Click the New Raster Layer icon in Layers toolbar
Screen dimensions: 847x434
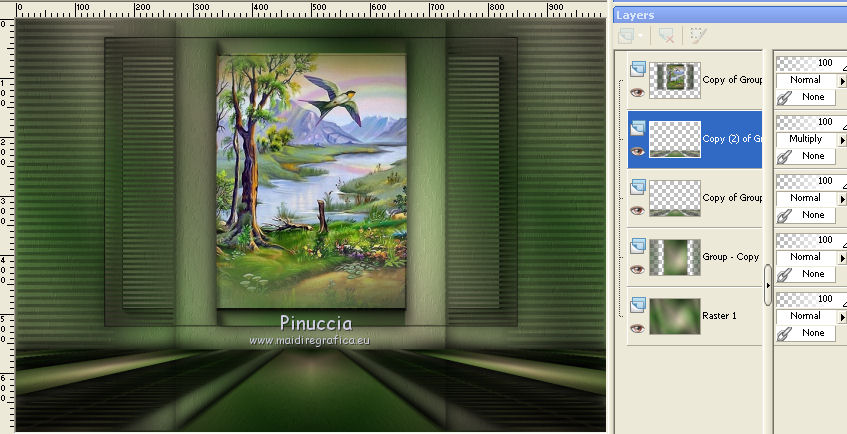tap(626, 36)
